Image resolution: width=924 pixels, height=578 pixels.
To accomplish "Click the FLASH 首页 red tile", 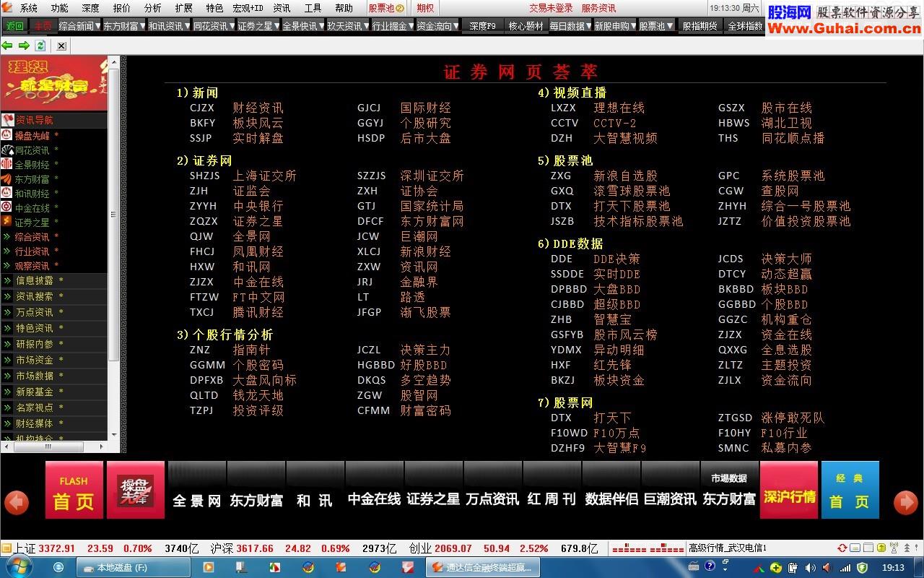I will [x=74, y=490].
